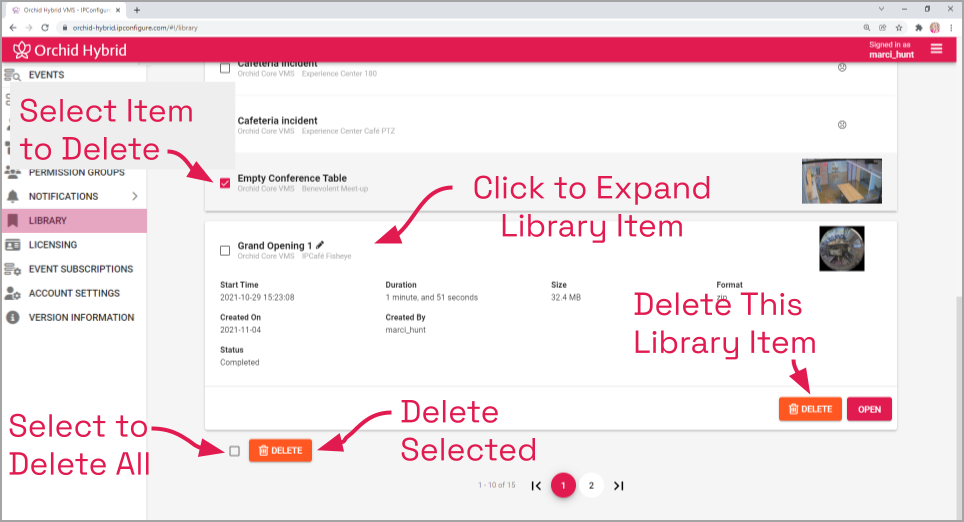Select page 1 pagination button
The width and height of the screenshot is (964, 522).
563,486
